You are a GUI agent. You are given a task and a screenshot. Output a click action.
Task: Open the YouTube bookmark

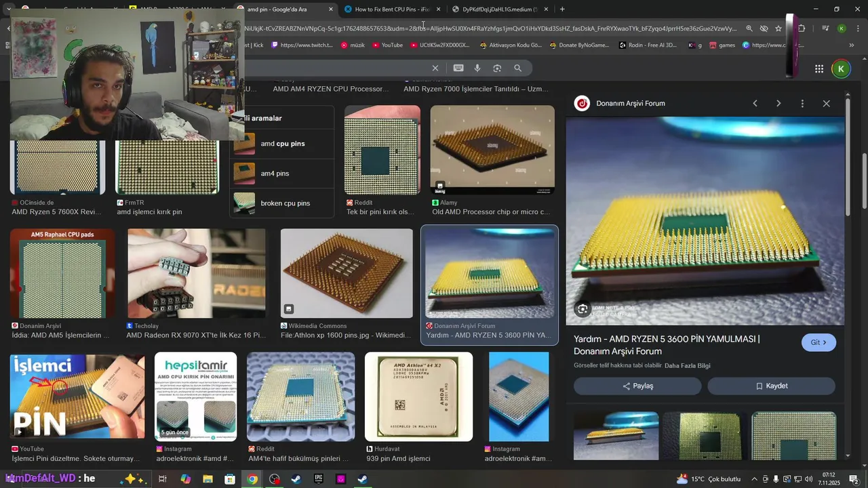pos(387,45)
